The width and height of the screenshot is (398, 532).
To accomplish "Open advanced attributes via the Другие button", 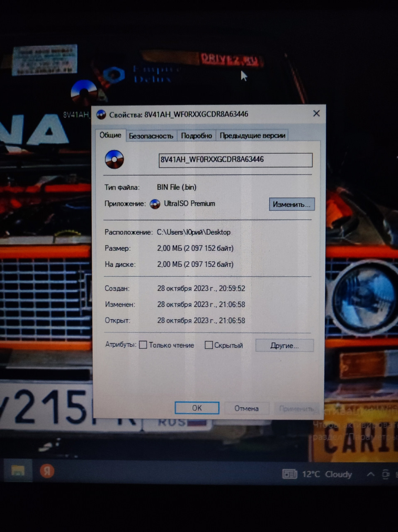I will (x=284, y=345).
